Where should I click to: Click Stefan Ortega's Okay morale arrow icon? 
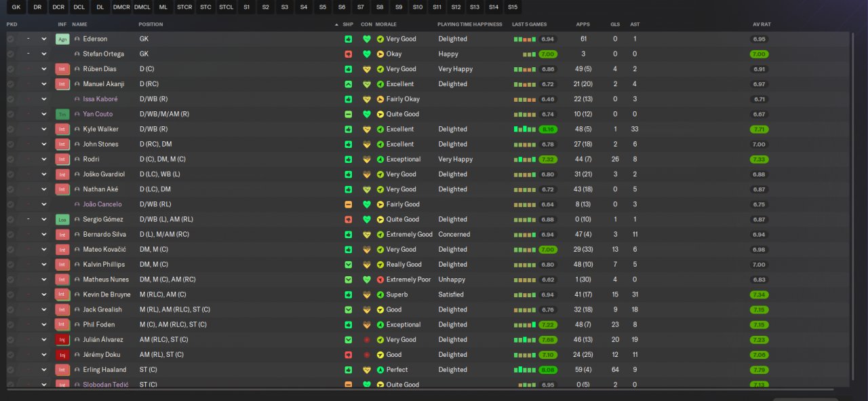pyautogui.click(x=380, y=54)
